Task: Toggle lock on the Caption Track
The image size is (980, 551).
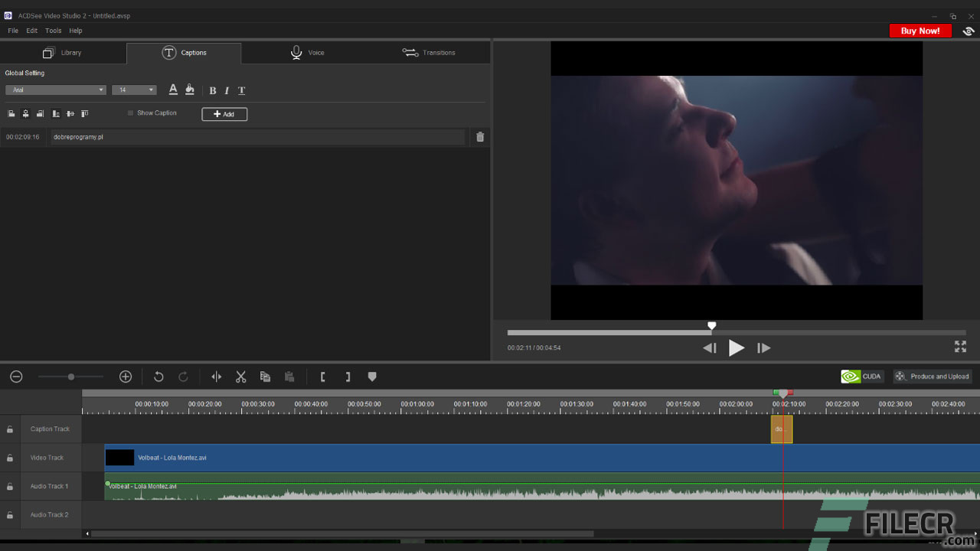Action: 10,429
